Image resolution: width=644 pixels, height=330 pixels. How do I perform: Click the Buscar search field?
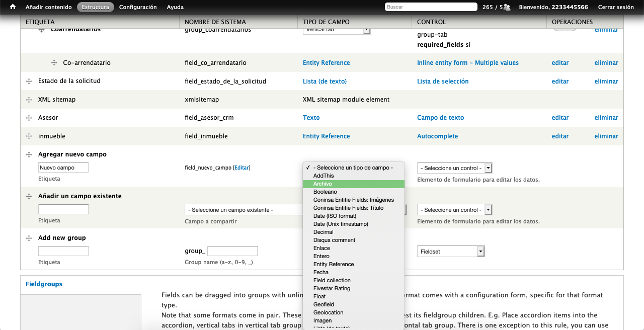point(430,7)
